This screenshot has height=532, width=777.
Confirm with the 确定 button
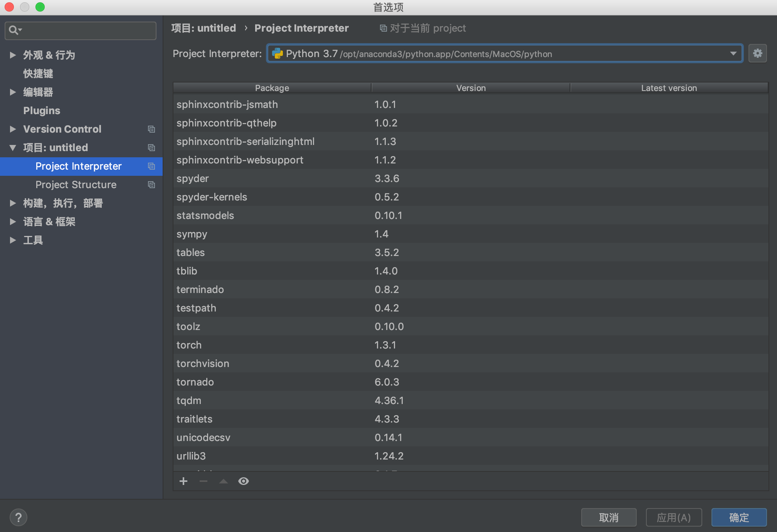click(739, 517)
